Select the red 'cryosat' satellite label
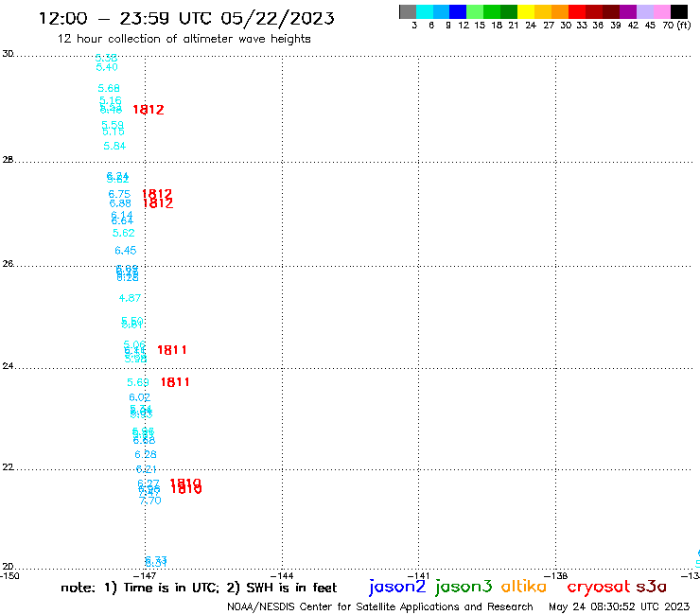The width and height of the screenshot is (700, 615). pos(599,588)
